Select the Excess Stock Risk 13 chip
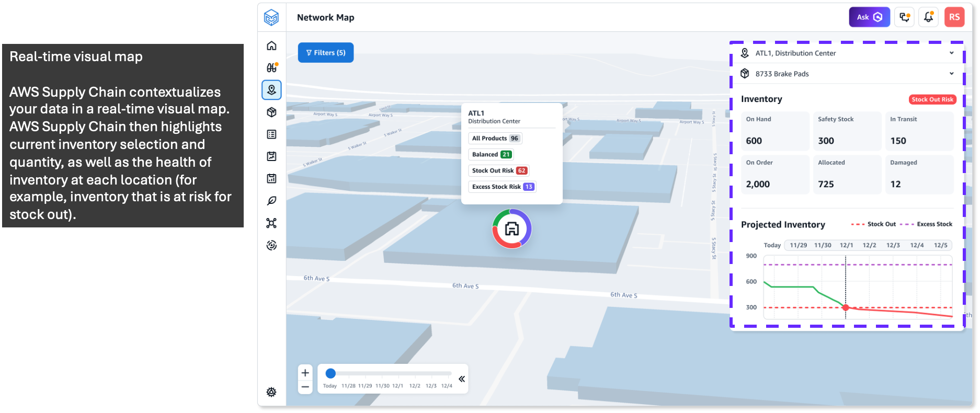The image size is (980, 413). (503, 187)
